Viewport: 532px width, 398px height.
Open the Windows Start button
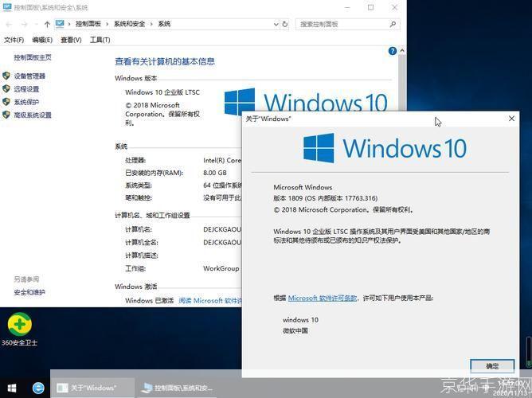(x=12, y=388)
